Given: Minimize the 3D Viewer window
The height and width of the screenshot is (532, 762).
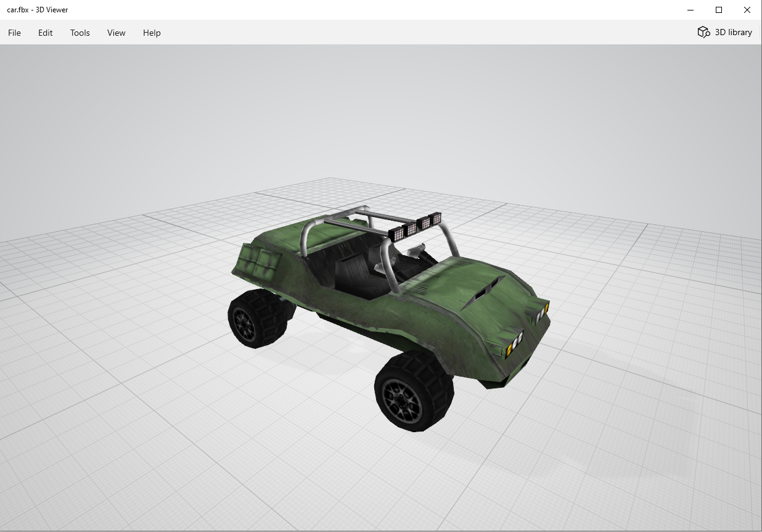Looking at the screenshot, I should point(690,10).
